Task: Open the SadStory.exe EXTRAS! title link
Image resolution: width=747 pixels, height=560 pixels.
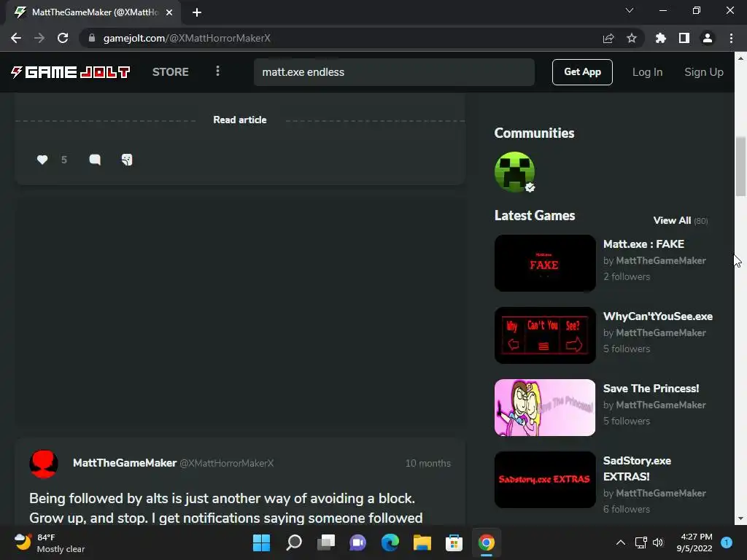Action: click(637, 469)
